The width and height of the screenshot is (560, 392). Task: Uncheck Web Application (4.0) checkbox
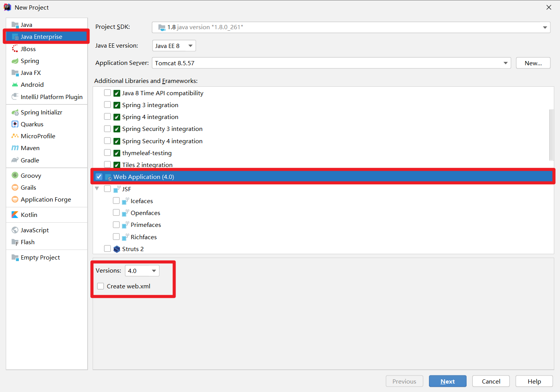pos(99,177)
